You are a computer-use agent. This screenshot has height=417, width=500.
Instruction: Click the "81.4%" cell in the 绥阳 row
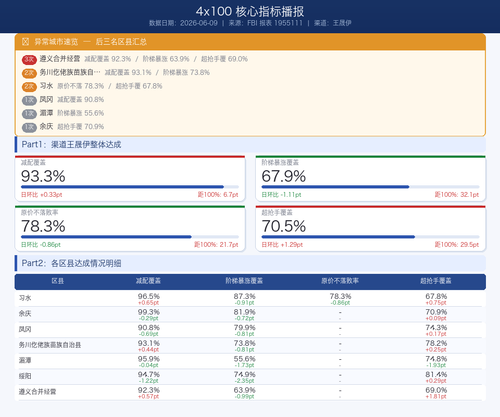click(436, 374)
